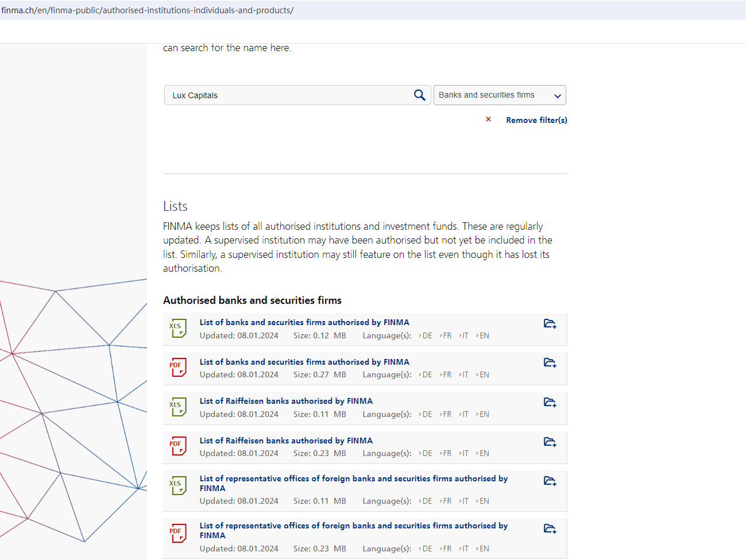Click XLS icon for representative offices list
The width and height of the screenshot is (746, 560).
pos(178,486)
